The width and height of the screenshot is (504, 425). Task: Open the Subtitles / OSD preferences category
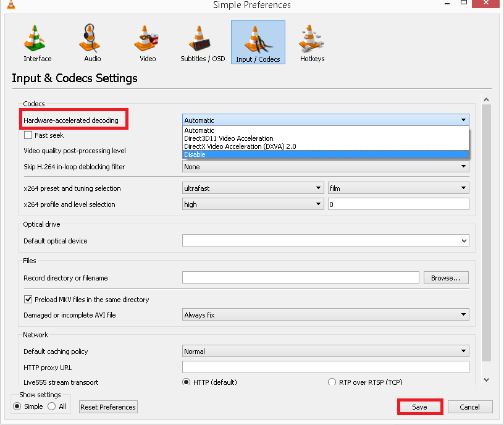click(x=203, y=43)
